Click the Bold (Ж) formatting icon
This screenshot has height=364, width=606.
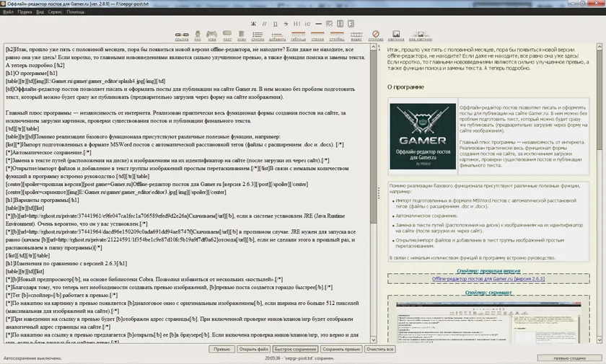point(254,24)
